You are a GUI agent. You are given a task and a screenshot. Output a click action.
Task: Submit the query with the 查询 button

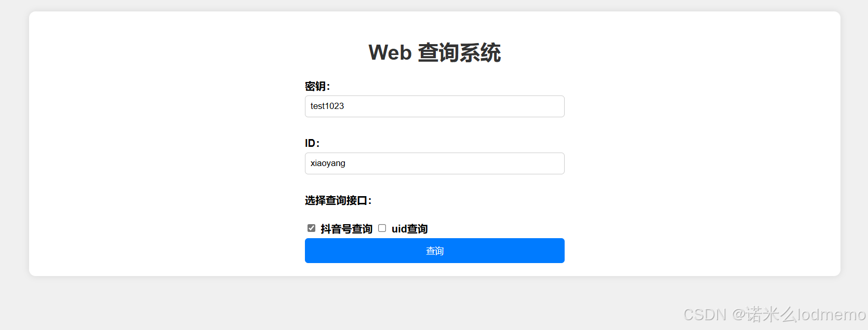(x=434, y=251)
